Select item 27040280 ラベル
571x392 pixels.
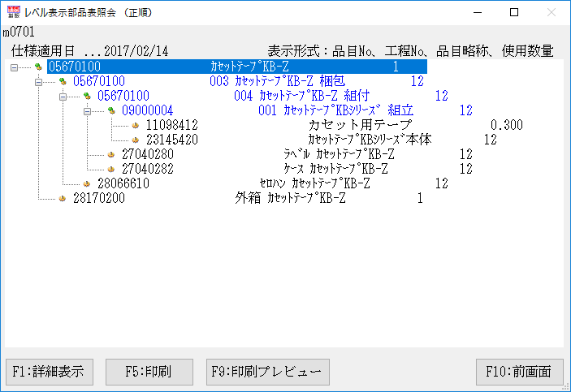297,154
